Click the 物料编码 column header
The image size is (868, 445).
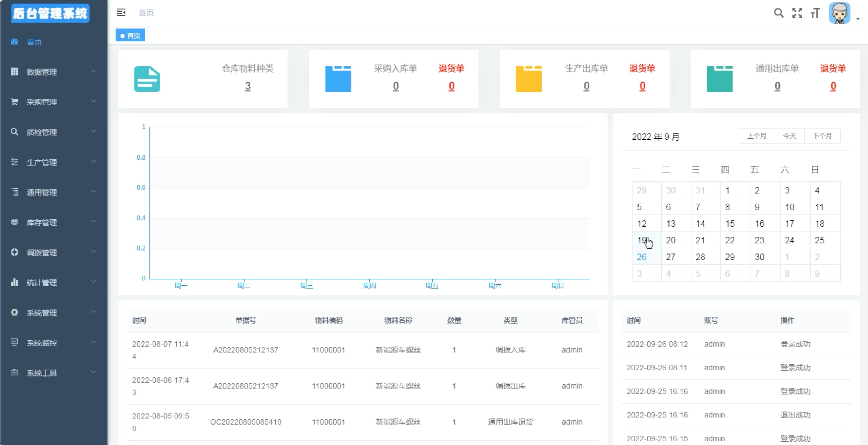328,320
